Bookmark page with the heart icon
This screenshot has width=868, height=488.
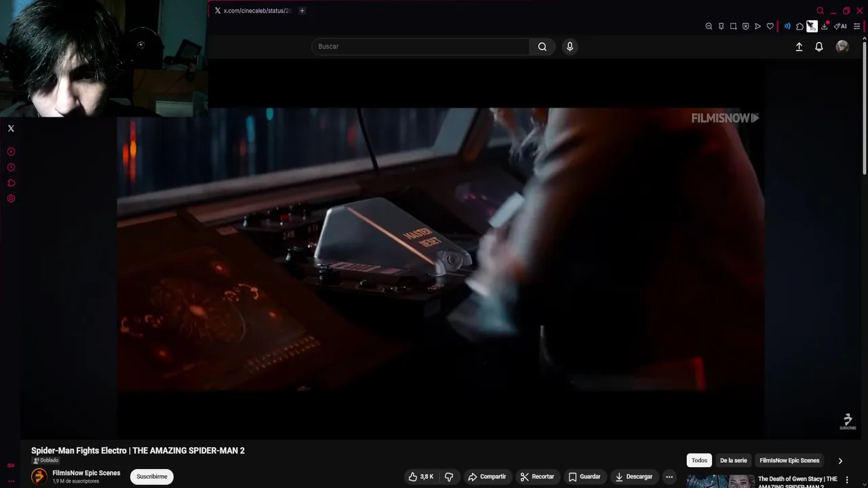pos(770,26)
